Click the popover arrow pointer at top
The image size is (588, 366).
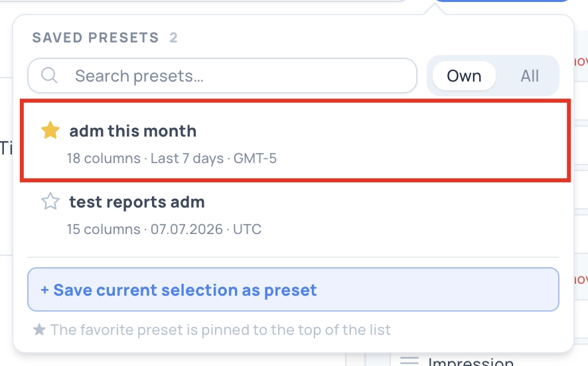[435, 9]
